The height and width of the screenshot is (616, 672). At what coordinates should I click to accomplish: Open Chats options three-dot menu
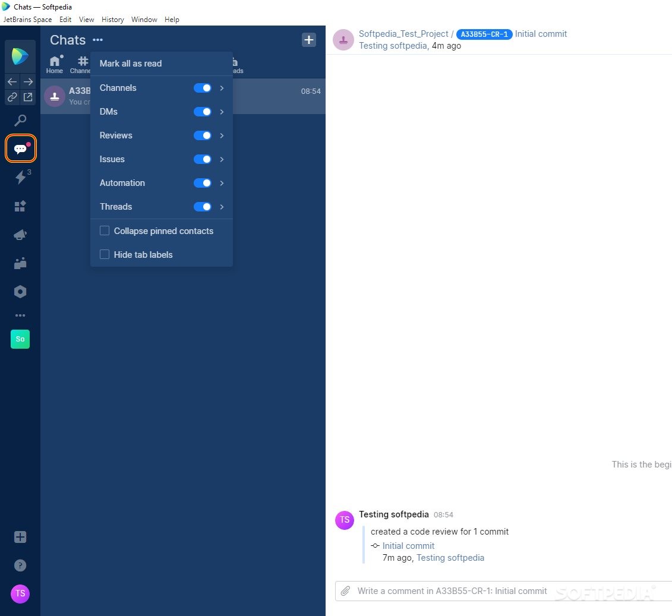click(x=97, y=40)
